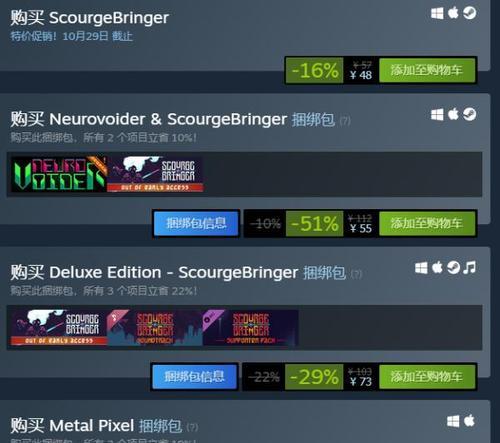Open ScourgeBringer thumbnail in Neurovoider bundle
This screenshot has height=443, width=500.
tap(155, 174)
